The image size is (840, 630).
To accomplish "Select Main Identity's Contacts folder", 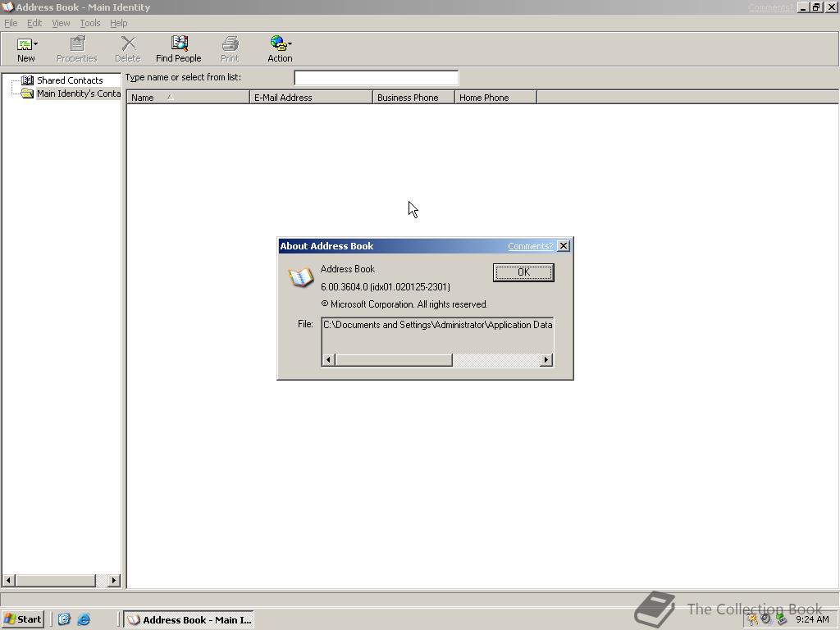I will [78, 94].
